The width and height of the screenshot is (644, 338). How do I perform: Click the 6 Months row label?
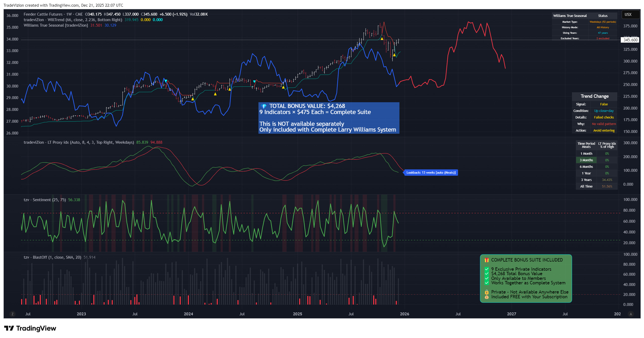coord(586,166)
